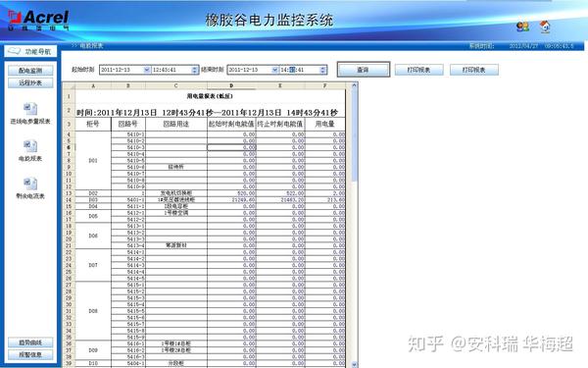Select 趋势曲线 in the navigation panel
Viewport: 588px width, 368px height.
point(30,342)
